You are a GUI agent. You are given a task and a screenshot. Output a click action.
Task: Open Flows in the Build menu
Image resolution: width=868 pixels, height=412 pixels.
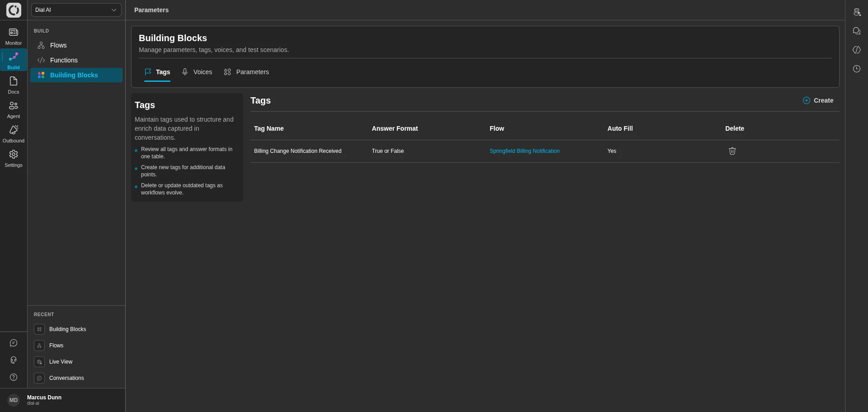pyautogui.click(x=76, y=45)
